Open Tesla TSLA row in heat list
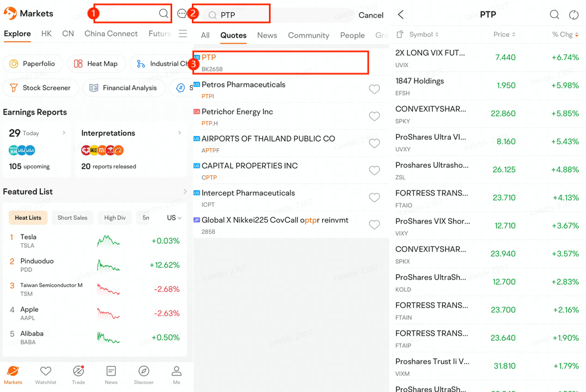This screenshot has height=392, width=586. click(x=95, y=241)
